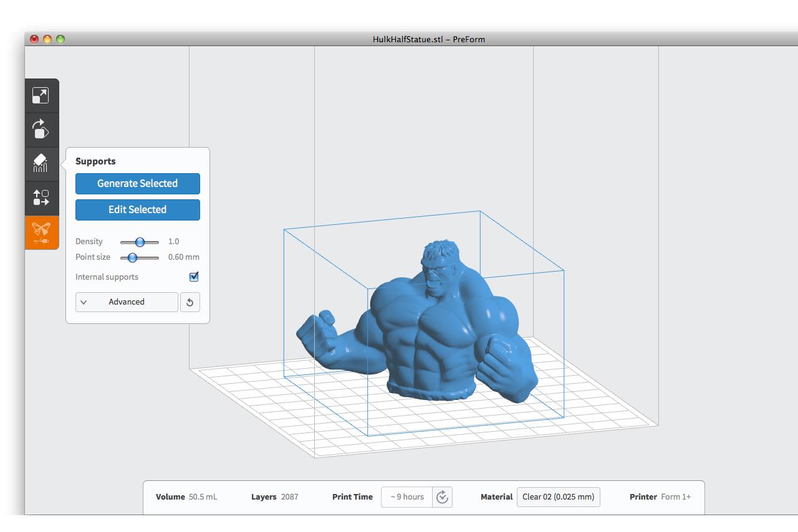Click the Supports panel heading
Viewport: 798px width, 532px height.
(x=95, y=161)
